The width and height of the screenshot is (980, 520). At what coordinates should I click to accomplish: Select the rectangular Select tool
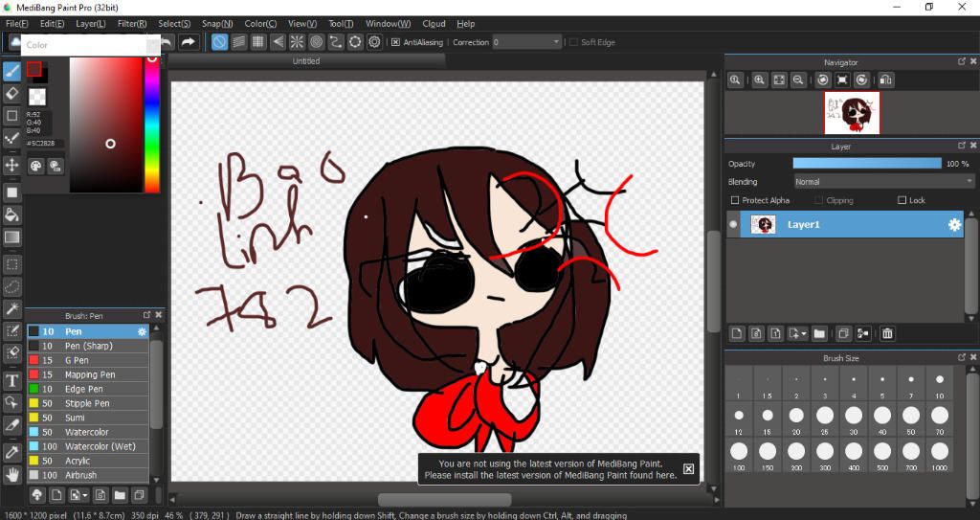(x=11, y=264)
